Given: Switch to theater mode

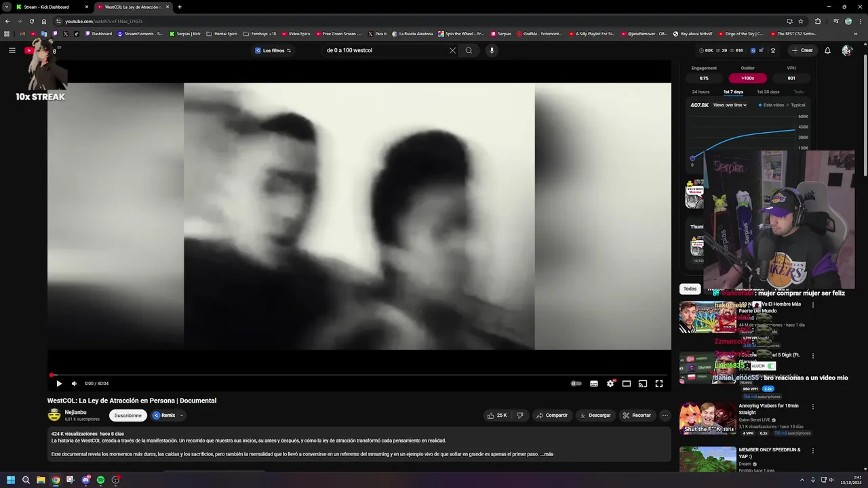Looking at the screenshot, I should [x=627, y=384].
